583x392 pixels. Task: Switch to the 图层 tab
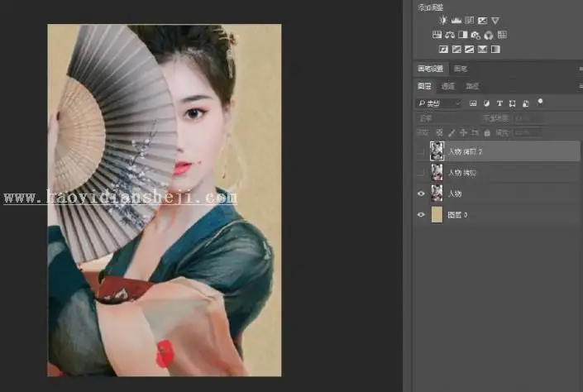(x=424, y=86)
